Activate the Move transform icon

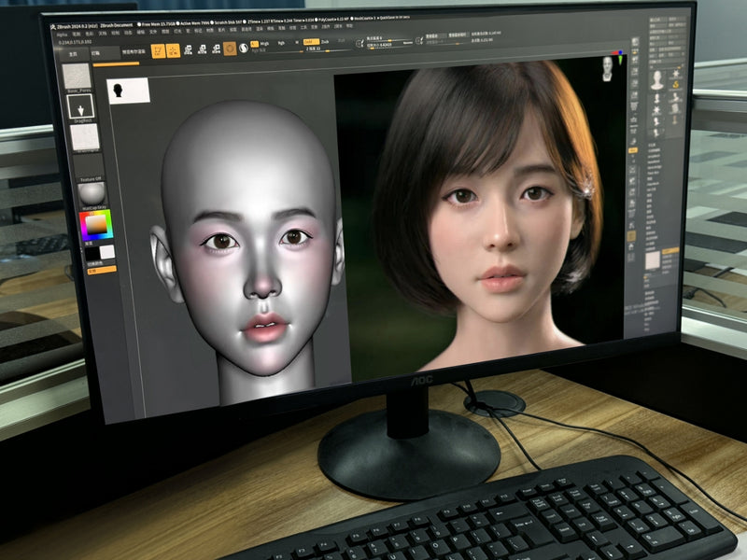click(188, 50)
